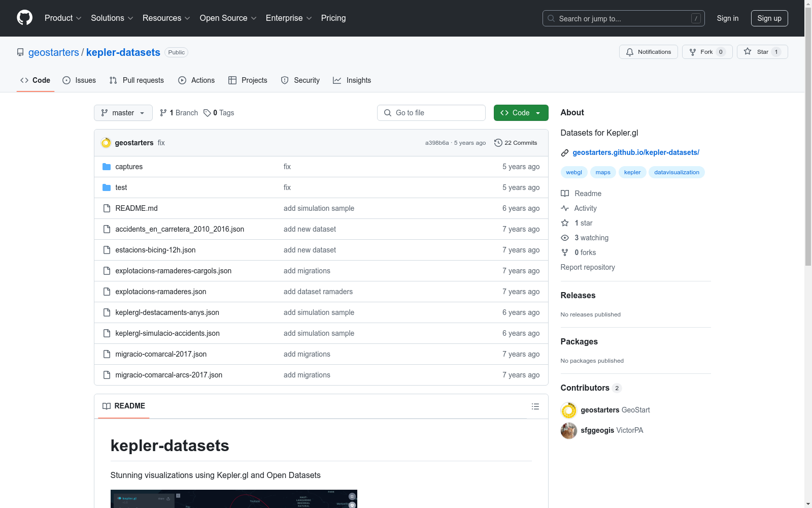Open the captures folder icon
Viewport: 812px width, 508px height.
tap(107, 167)
